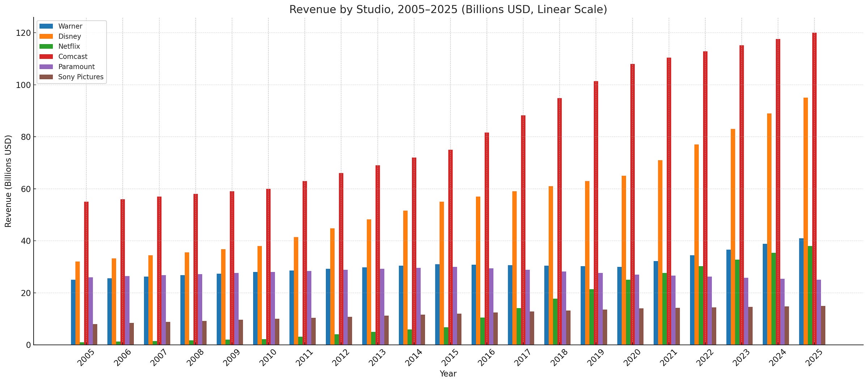Select the purple Paramount legend swatch
Image resolution: width=868 pixels, height=383 pixels.
[46, 67]
